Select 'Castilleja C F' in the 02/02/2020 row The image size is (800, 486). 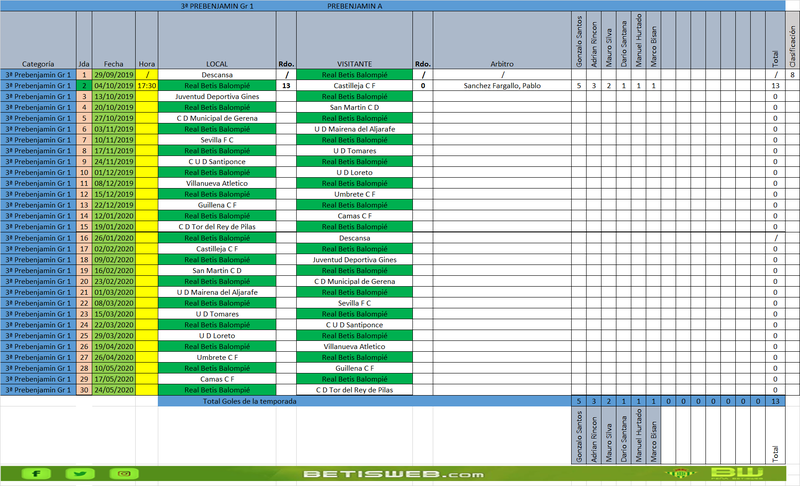217,249
